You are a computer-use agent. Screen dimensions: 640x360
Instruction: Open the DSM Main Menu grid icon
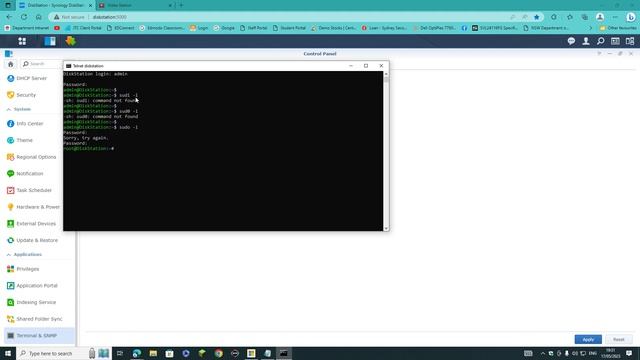[22, 41]
